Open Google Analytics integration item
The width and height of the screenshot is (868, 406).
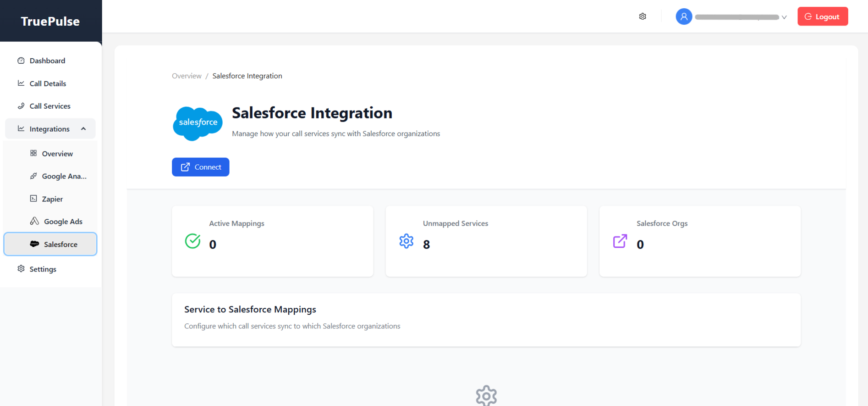(x=64, y=176)
